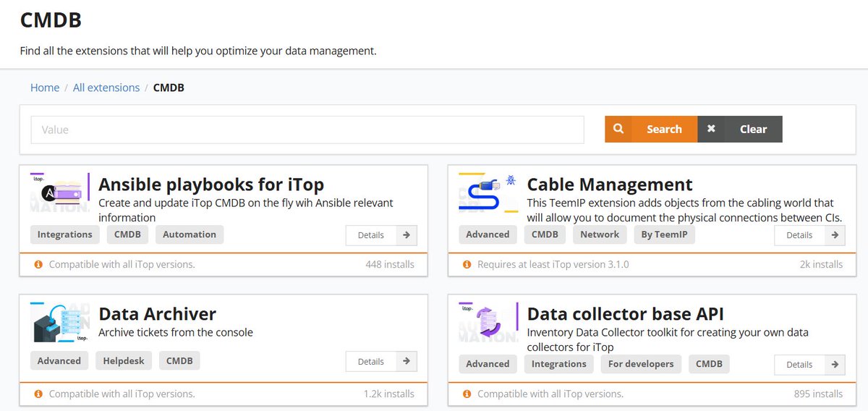Select the Automation tag
This screenshot has width=868, height=411.
pos(190,234)
